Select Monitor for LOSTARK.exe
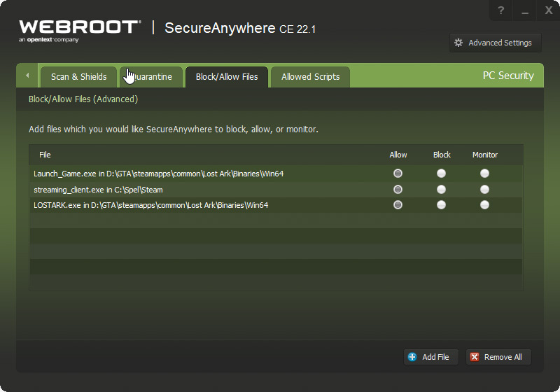This screenshot has height=392, width=560. pyautogui.click(x=484, y=205)
